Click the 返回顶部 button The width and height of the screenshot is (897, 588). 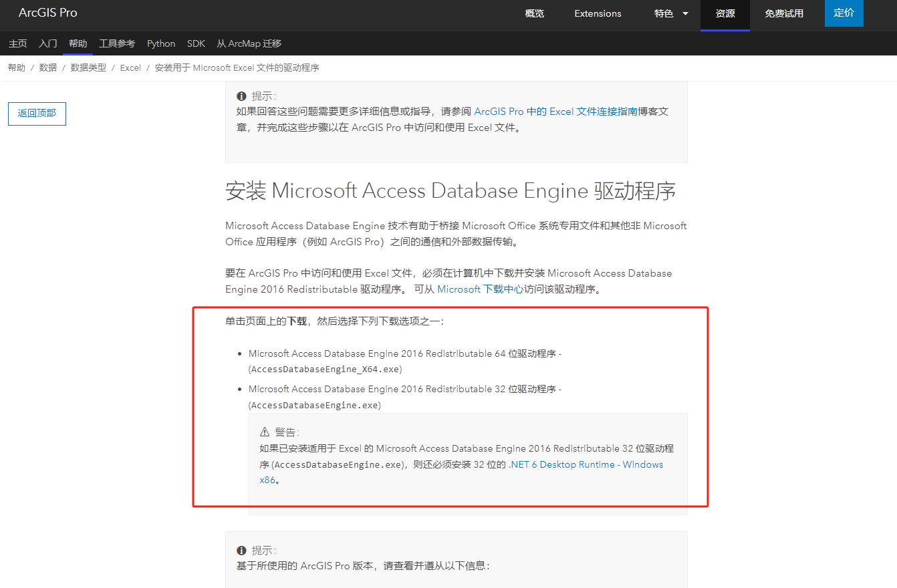37,114
